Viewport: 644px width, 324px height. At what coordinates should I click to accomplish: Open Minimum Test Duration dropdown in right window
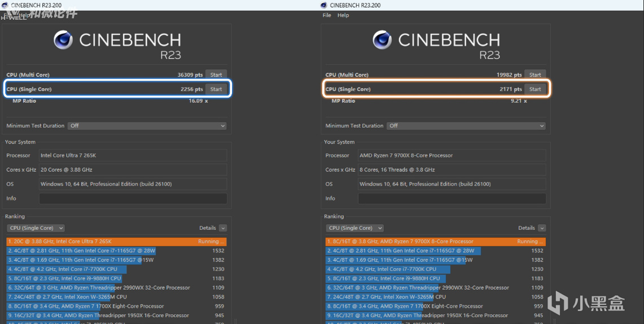(466, 126)
